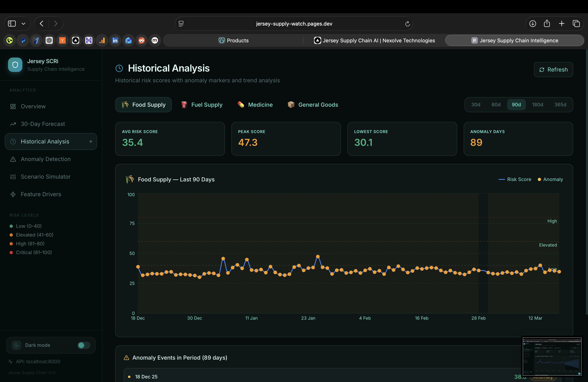Image resolution: width=588 pixels, height=382 pixels.
Task: Select the 365d time range
Action: point(560,105)
